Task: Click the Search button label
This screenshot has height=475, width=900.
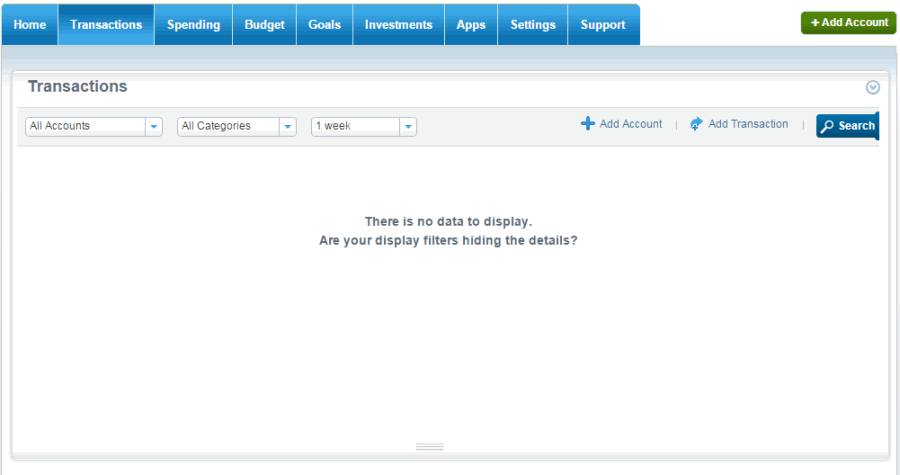Action: [856, 126]
